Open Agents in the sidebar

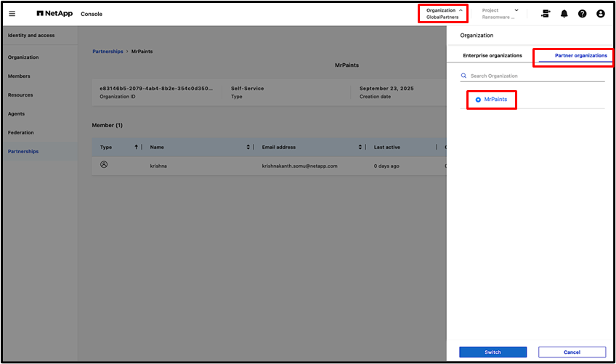(16, 113)
